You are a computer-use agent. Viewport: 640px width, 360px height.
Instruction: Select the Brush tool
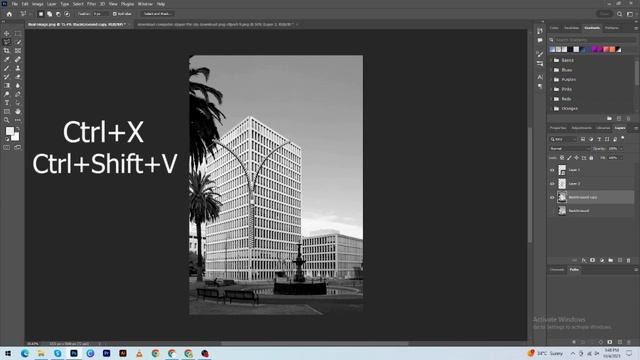point(7,68)
